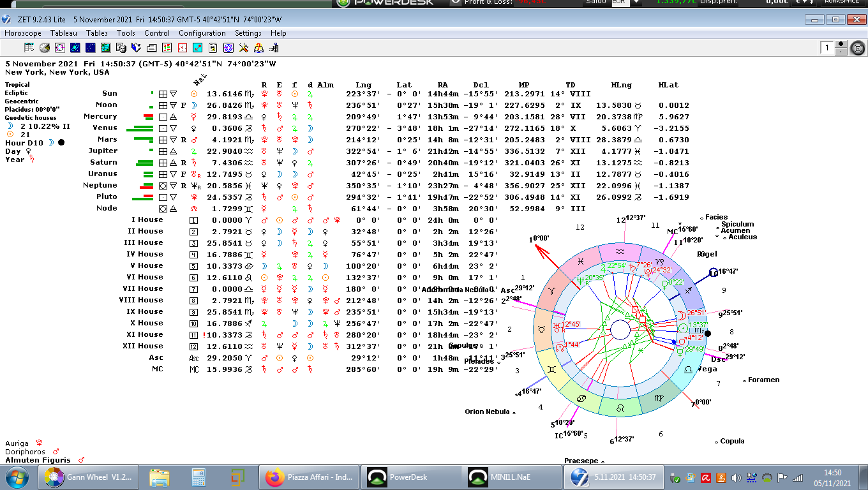Open the Configuration menu
This screenshot has width=868, height=490.
[202, 33]
